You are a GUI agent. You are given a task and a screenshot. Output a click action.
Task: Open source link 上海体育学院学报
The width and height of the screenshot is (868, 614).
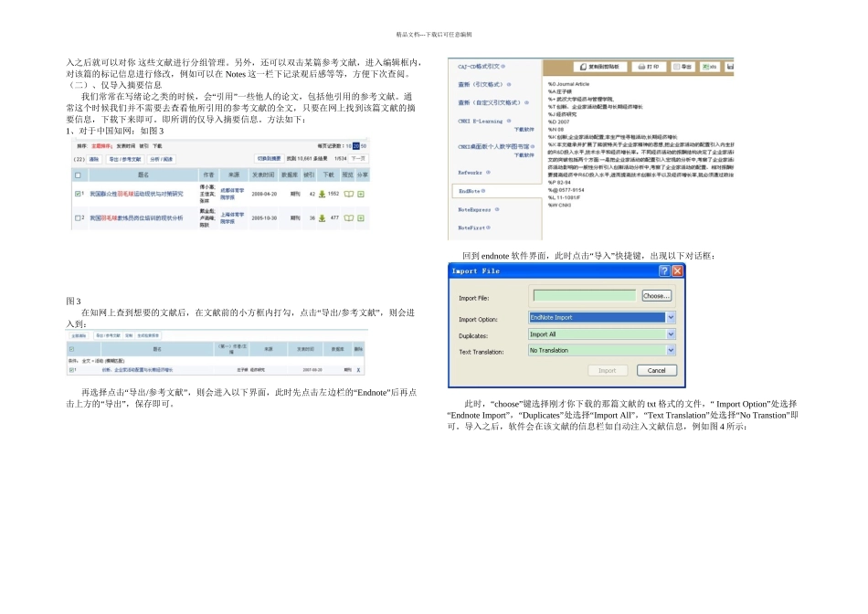(x=232, y=218)
